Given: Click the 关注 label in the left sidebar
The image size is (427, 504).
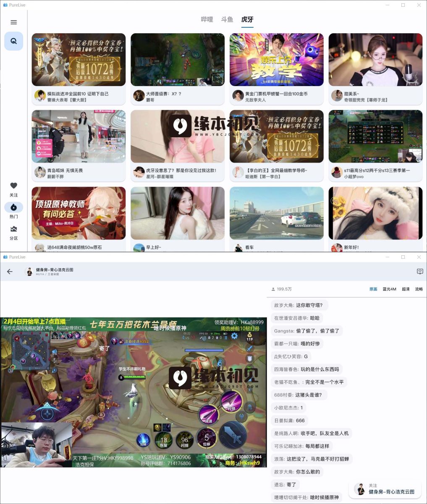Looking at the screenshot, I should click(14, 195).
